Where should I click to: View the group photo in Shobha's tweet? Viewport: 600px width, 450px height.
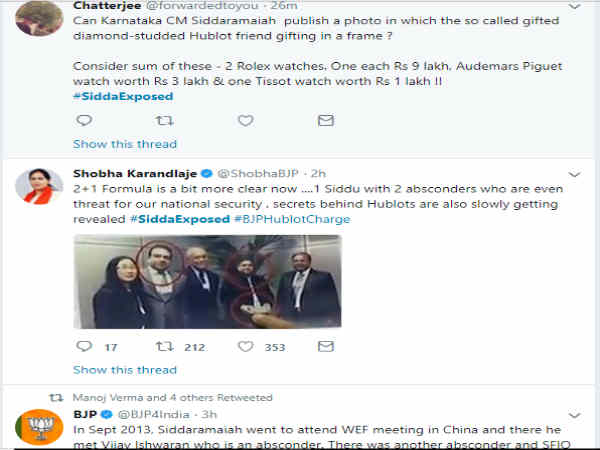pos(207,282)
